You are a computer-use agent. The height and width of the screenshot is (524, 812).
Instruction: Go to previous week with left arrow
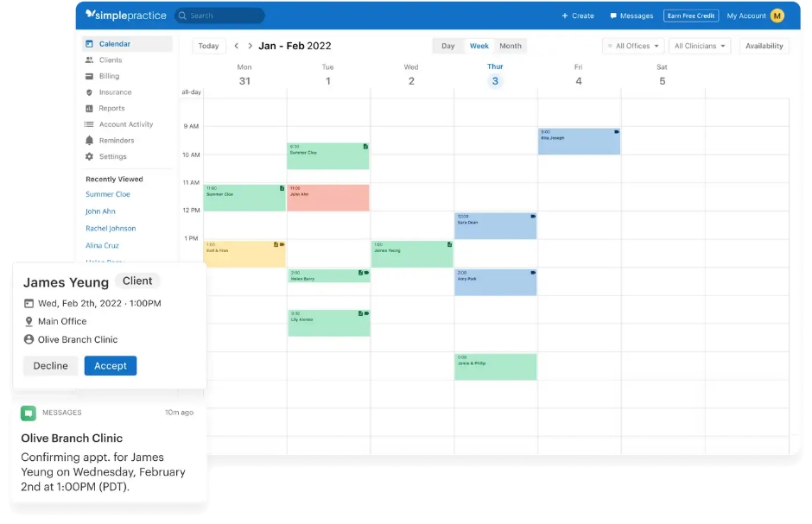coord(237,46)
